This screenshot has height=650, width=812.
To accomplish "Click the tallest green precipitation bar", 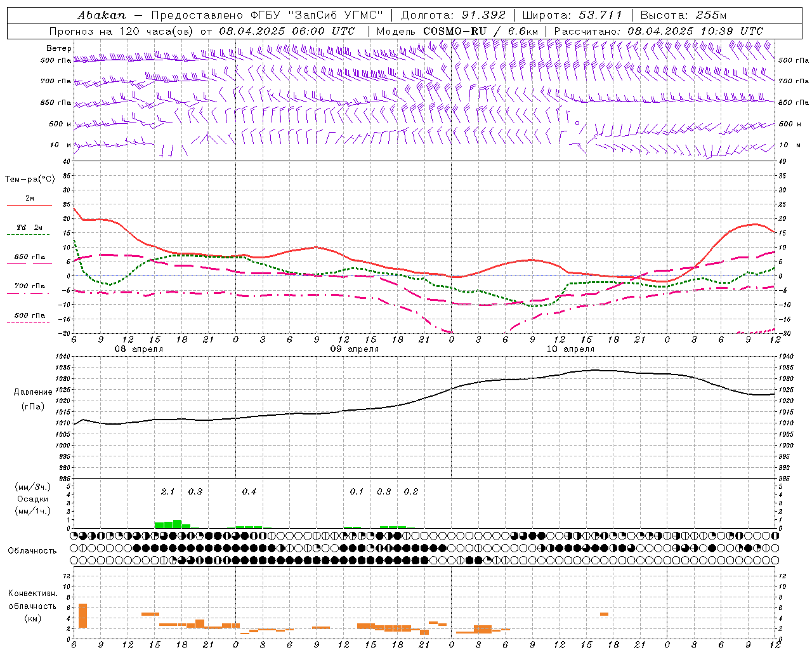I will point(178,524).
